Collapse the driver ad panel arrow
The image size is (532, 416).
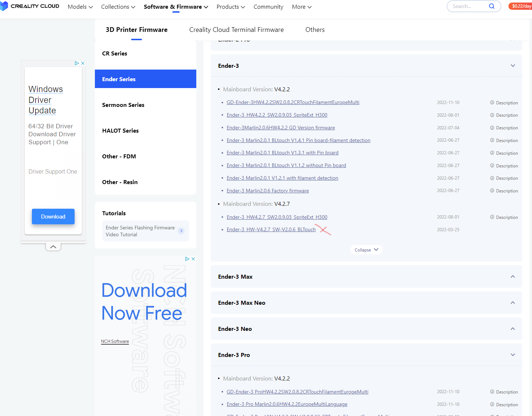pyautogui.click(x=53, y=247)
